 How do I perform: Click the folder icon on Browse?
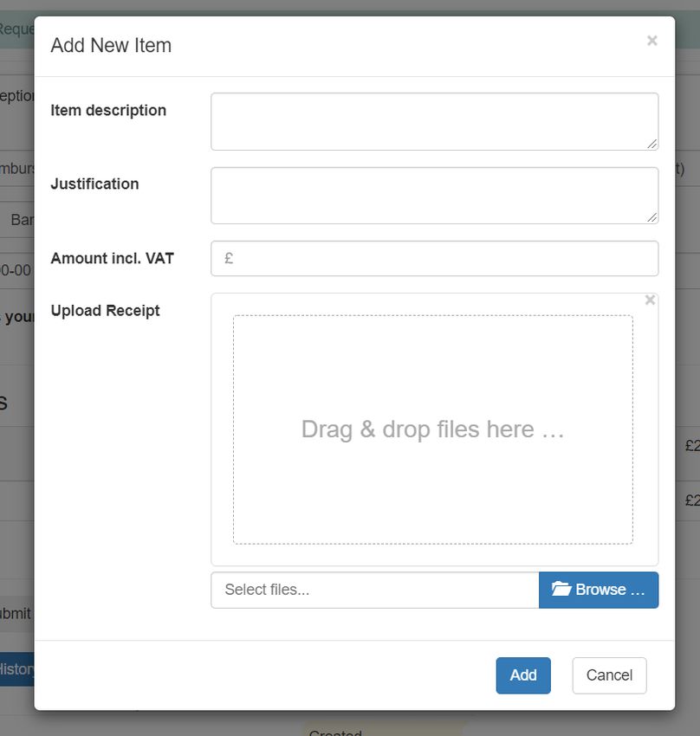pyautogui.click(x=561, y=590)
